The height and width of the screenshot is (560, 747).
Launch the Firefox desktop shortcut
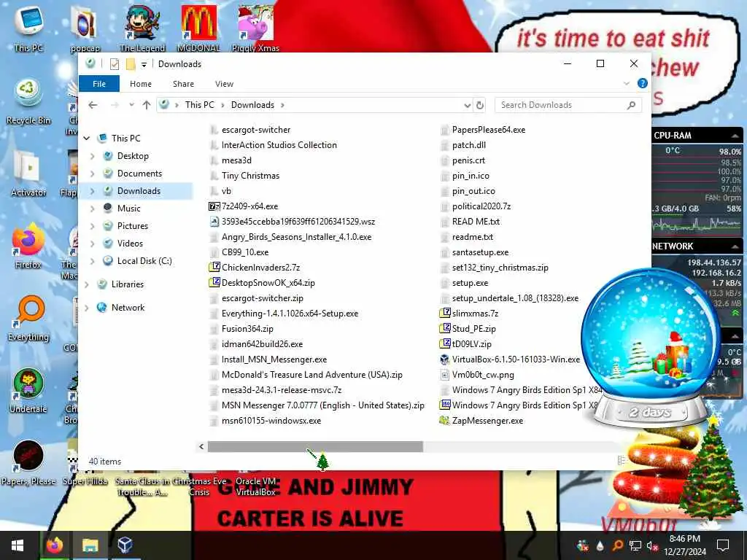point(28,246)
